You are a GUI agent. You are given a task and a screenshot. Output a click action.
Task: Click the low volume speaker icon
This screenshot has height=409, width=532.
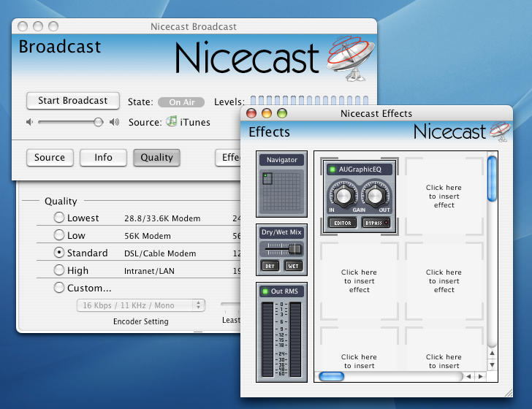tap(30, 122)
